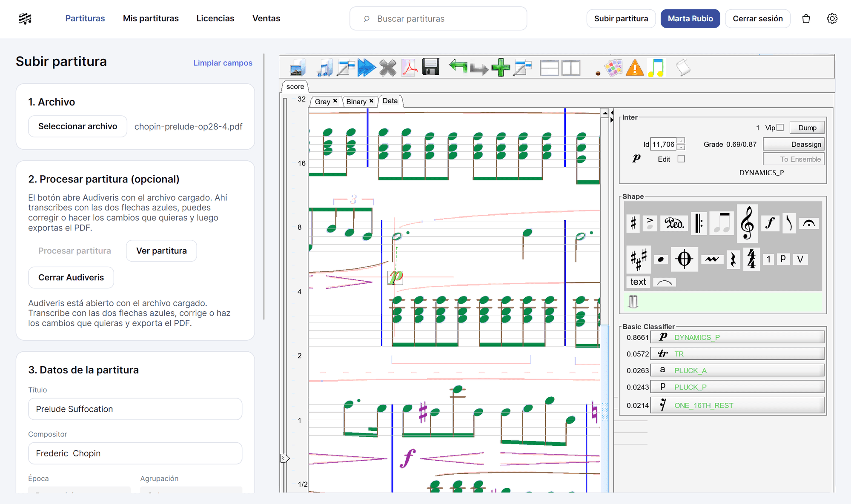Select the repeat barline shape
The width and height of the screenshot is (851, 504).
click(699, 223)
